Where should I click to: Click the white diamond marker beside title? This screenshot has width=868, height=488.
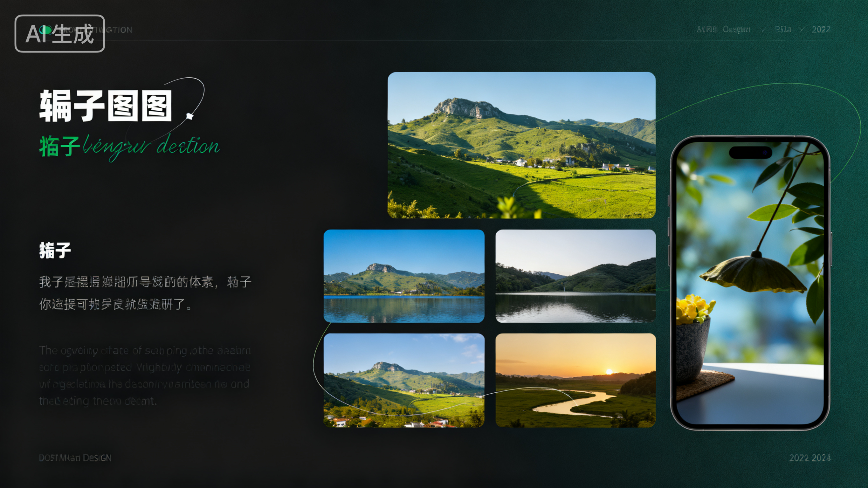190,116
